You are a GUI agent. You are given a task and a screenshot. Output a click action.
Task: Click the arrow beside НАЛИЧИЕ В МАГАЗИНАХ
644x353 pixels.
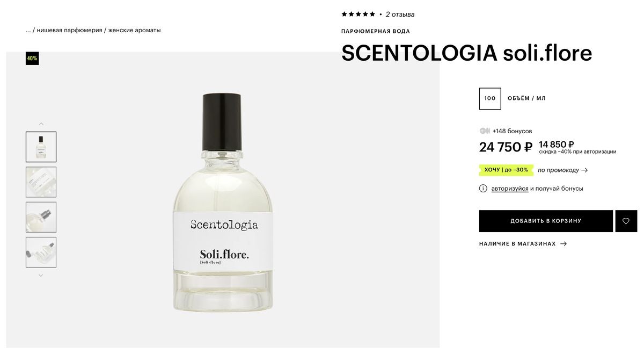(x=563, y=244)
